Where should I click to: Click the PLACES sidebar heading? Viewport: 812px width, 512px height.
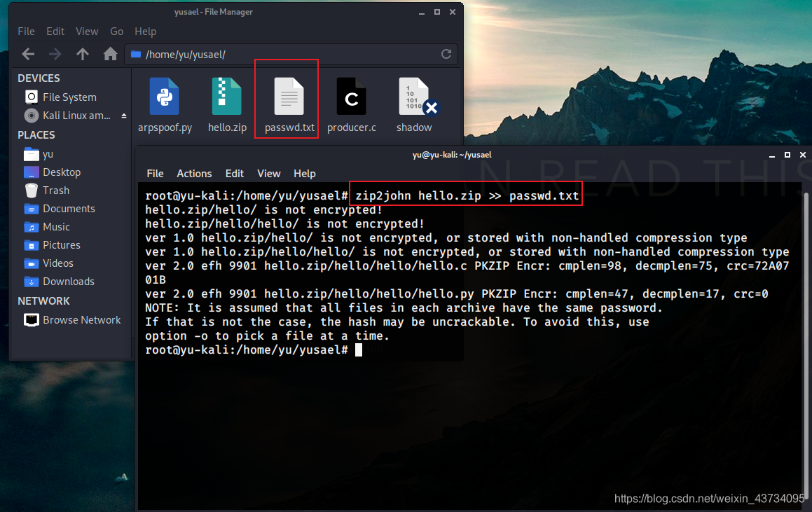(36, 135)
